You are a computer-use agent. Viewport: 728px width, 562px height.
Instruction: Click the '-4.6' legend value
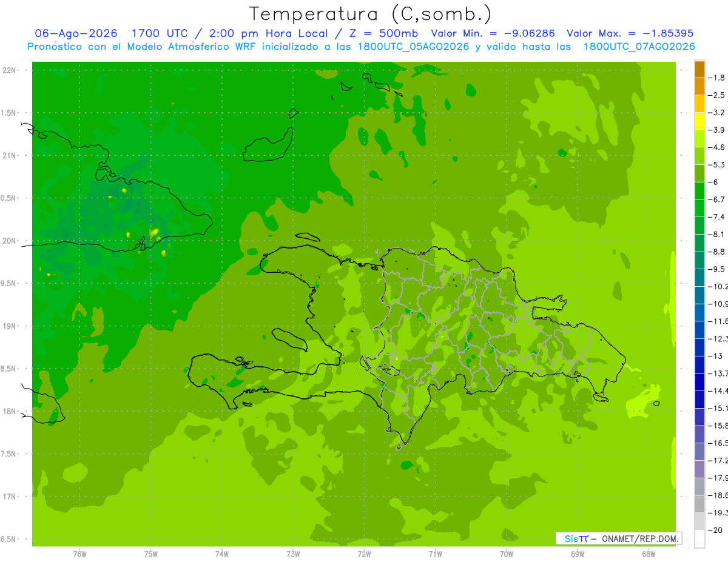click(x=718, y=147)
